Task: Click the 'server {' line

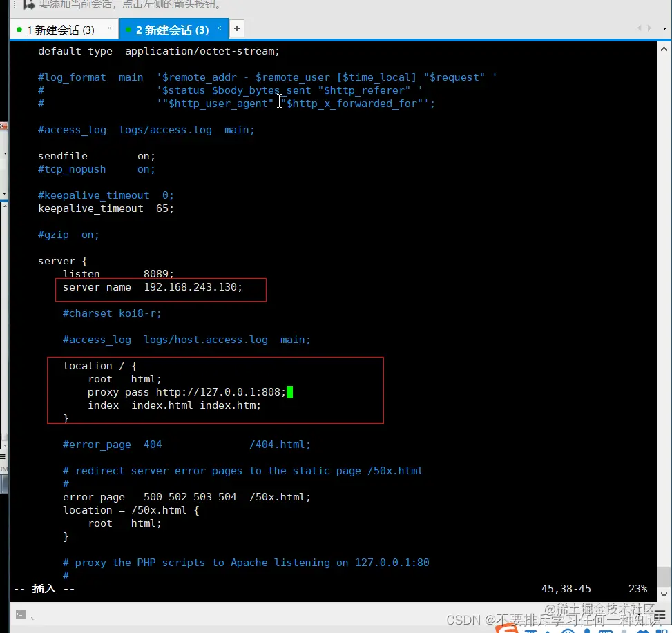Action: click(x=63, y=261)
